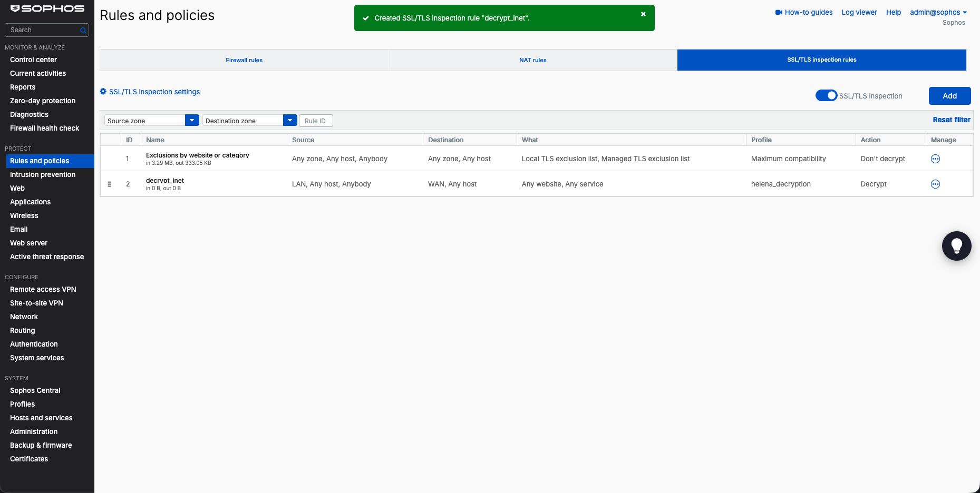Screen dimensions: 980x493
Task: Click the Don't decrypt action cell
Action: point(883,159)
